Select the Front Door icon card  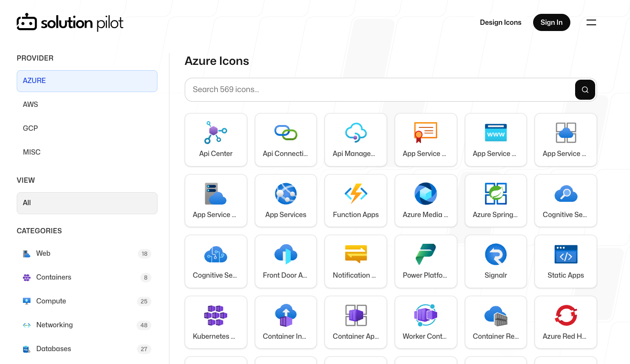286,261
